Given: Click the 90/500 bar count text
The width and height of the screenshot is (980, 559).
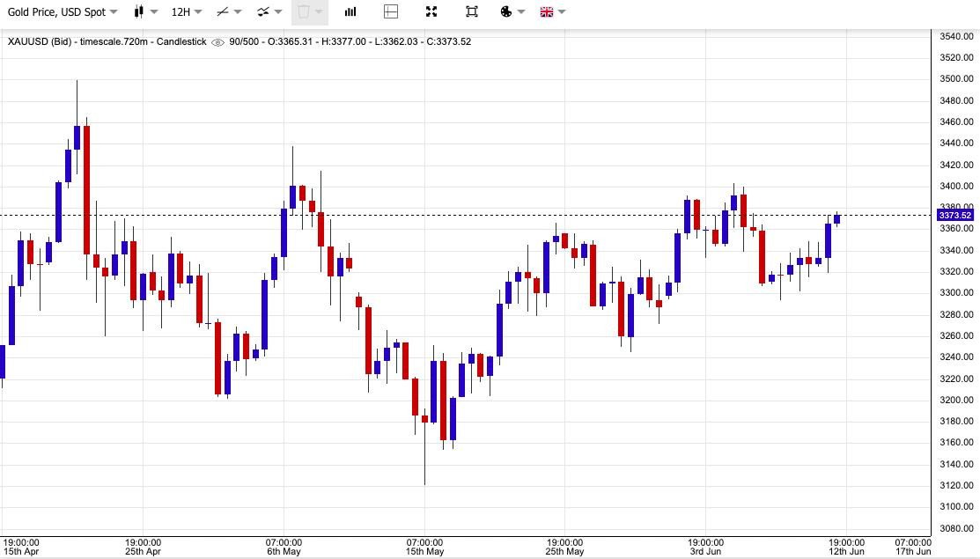Looking at the screenshot, I should [244, 41].
